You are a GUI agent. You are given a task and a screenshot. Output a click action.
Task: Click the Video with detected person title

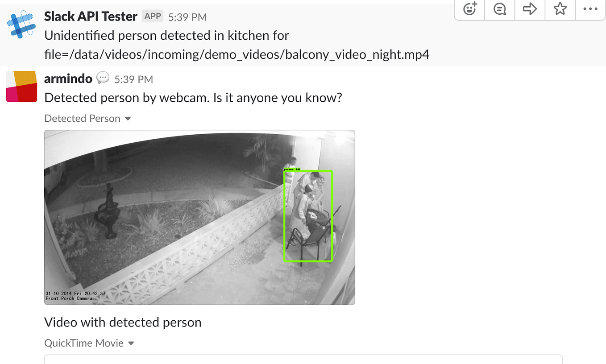point(122,322)
